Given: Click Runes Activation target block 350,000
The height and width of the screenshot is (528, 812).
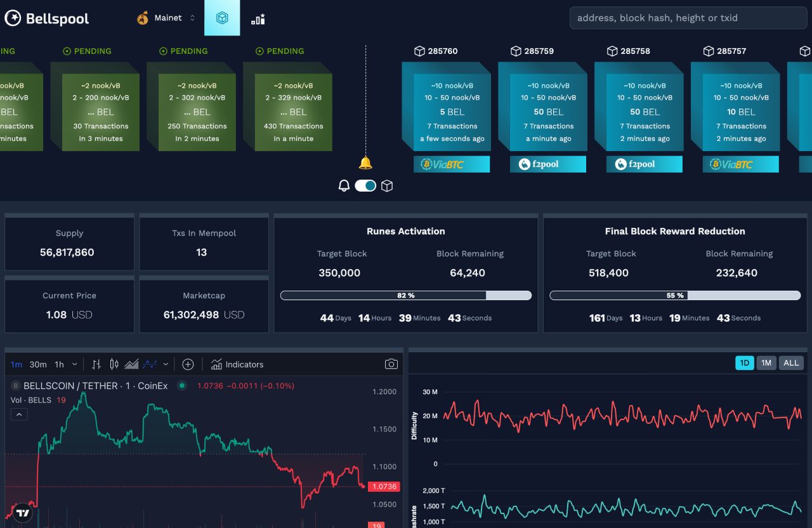Looking at the screenshot, I should pyautogui.click(x=339, y=273).
